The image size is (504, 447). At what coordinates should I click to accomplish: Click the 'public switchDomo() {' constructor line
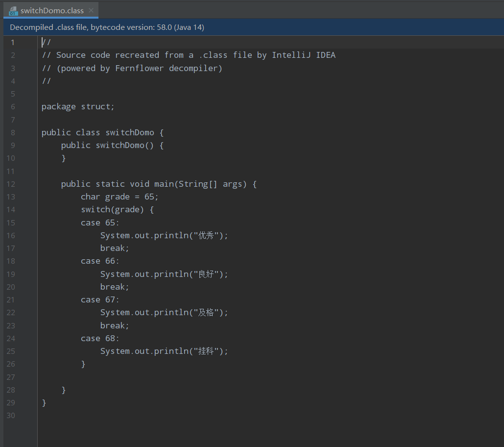(x=112, y=146)
